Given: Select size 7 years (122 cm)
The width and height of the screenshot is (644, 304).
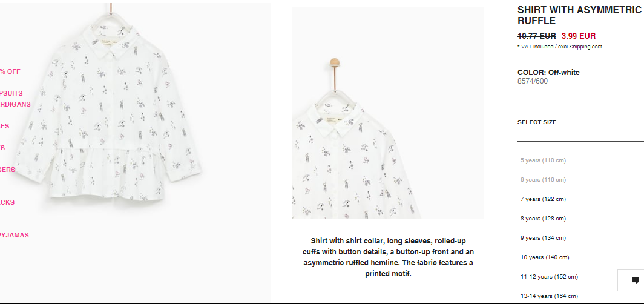Looking at the screenshot, I should 543,199.
